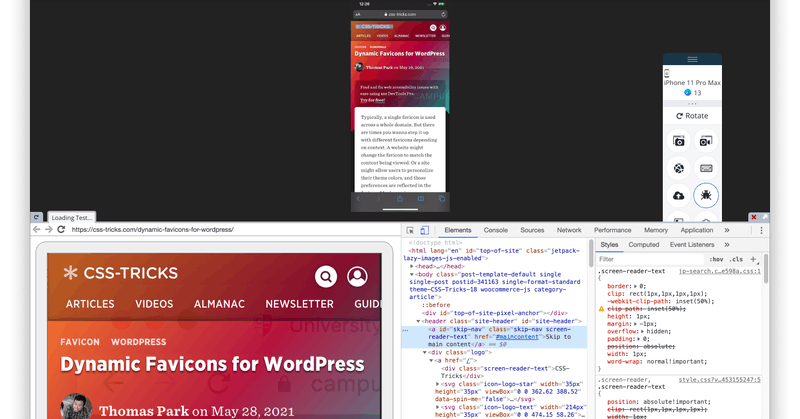This screenshot has width=800, height=419.
Task: Click the search icon on CSS-Tricks preview
Action: click(326, 277)
